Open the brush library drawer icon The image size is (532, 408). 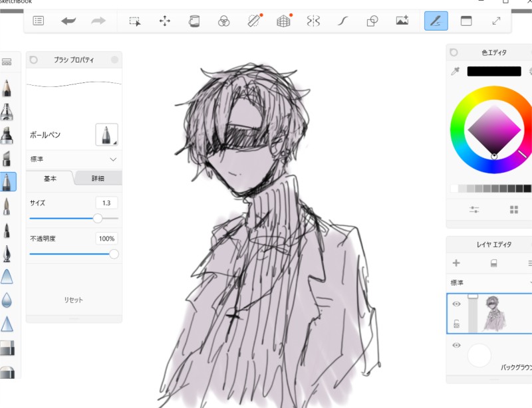click(7, 62)
